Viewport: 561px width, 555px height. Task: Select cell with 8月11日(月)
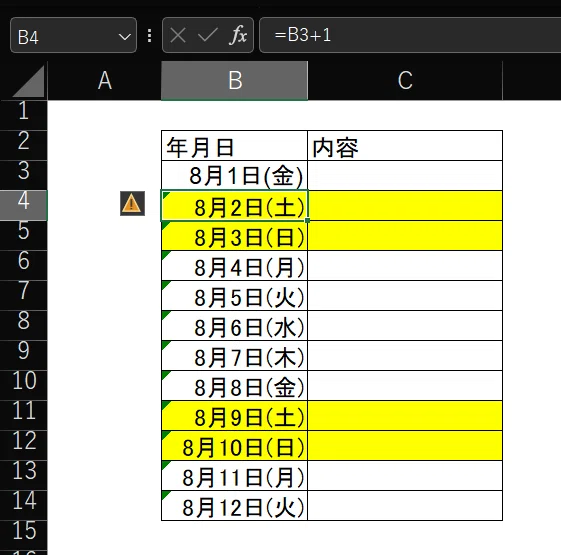click(234, 476)
